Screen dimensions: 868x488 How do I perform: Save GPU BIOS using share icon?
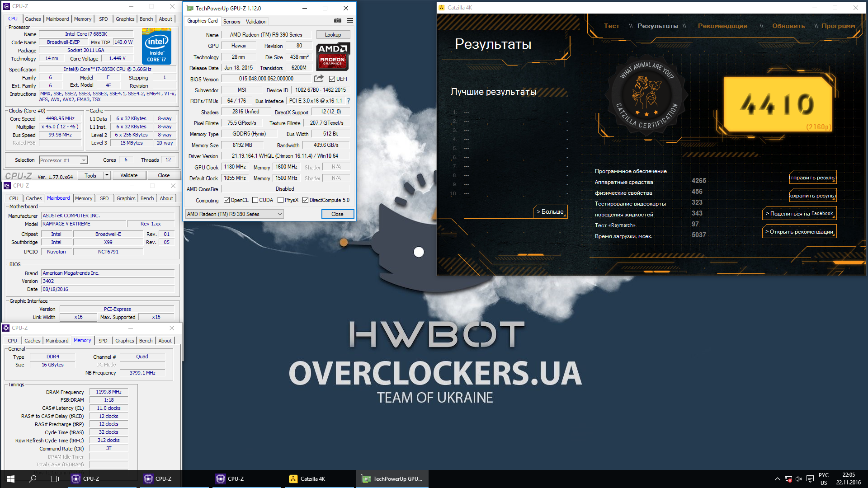pos(319,79)
